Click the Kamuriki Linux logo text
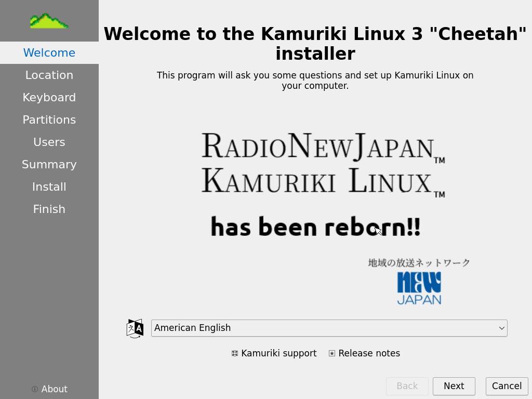The width and height of the screenshot is (532, 399). (323, 181)
